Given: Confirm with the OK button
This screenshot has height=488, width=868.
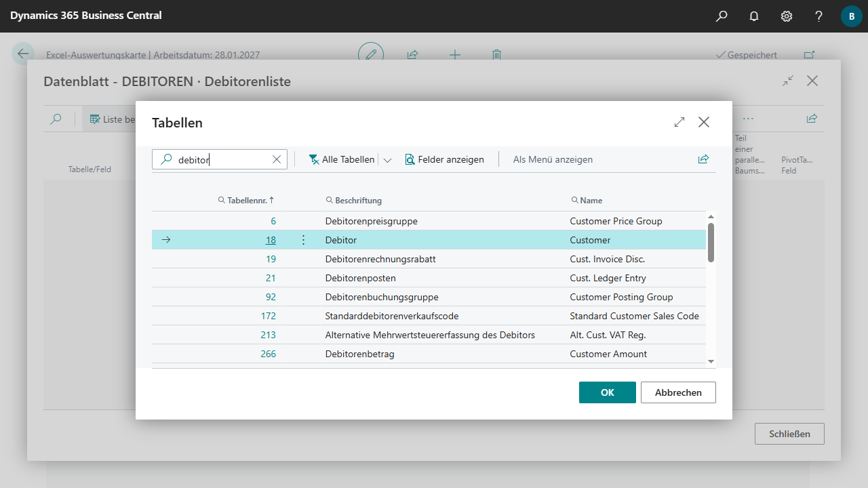Looking at the screenshot, I should pos(607,392).
